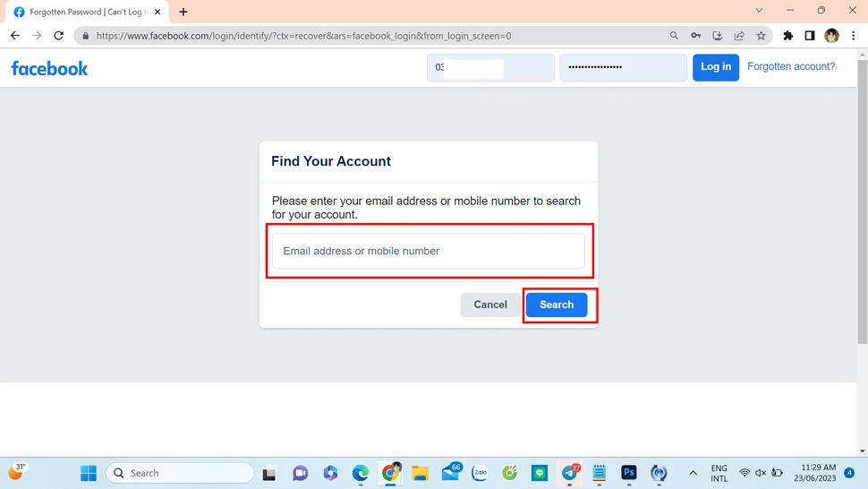Screen dimensions: 868x489
Task: Show hidden system tray icons
Action: click(x=694, y=473)
